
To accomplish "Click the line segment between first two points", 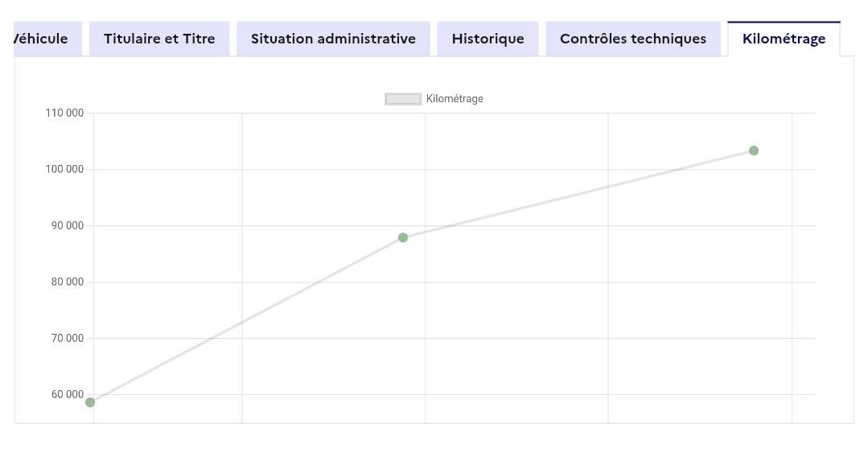I will pyautogui.click(x=246, y=320).
